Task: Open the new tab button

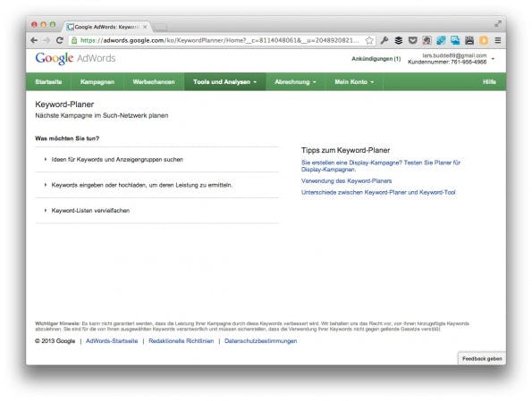Action: coord(161,28)
